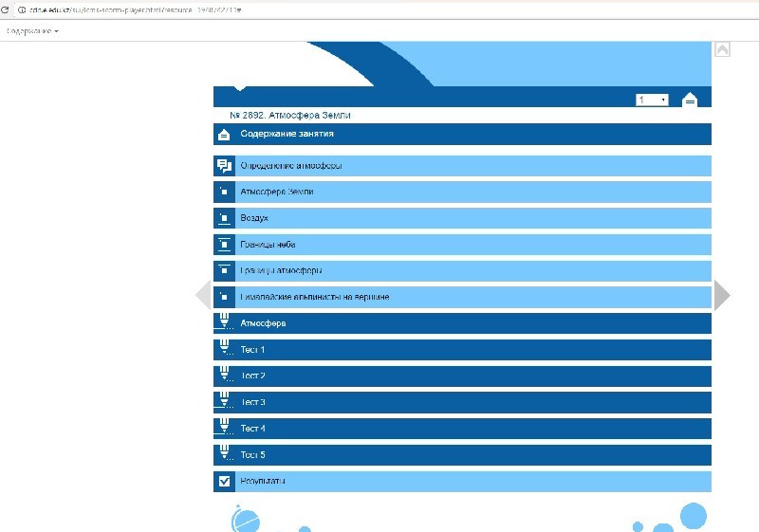Screen dimensions: 759x532
Task: Click the checkmark icon beside Результаты
Action: 224,482
